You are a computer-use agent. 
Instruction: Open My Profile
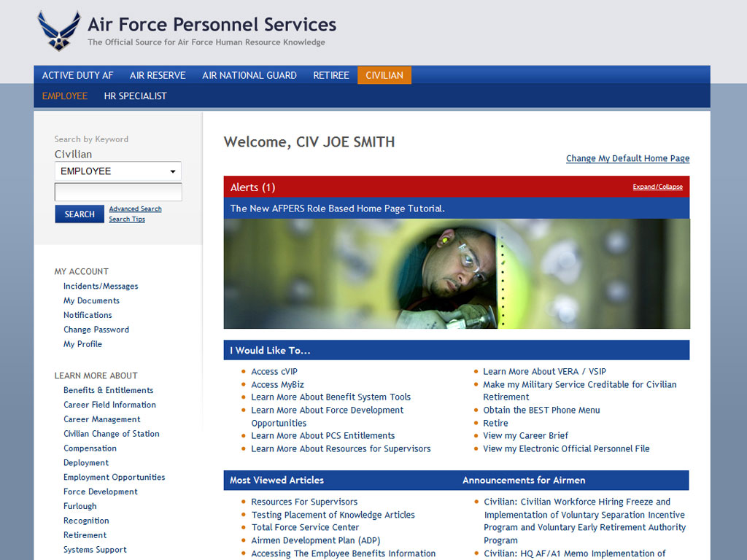pyautogui.click(x=82, y=344)
